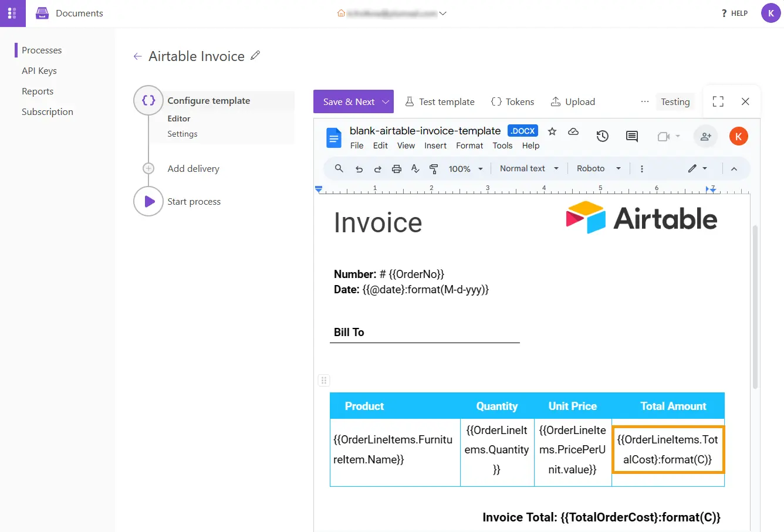This screenshot has height=532, width=784.
Task: Open the editing mode pencil dropdown
Action: (x=698, y=168)
